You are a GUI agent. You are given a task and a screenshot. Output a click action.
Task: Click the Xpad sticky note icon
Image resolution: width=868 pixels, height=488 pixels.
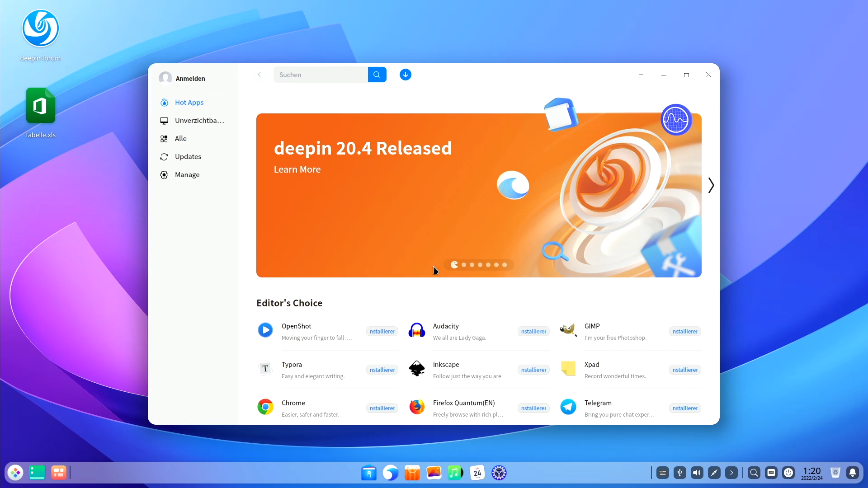568,369
